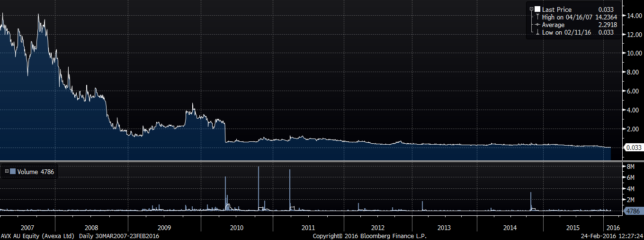Click the Average legend entry
Viewport: 644px width, 240px height.
pyautogui.click(x=554, y=25)
